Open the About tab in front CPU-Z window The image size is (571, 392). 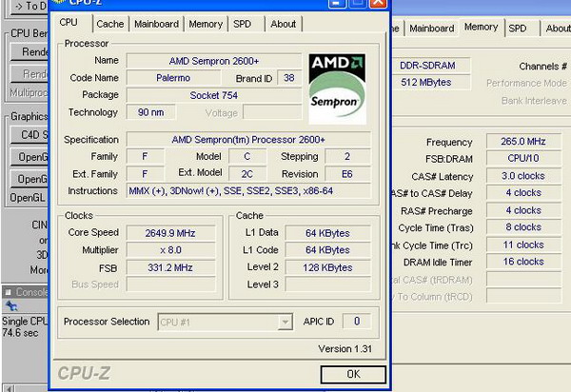283,24
